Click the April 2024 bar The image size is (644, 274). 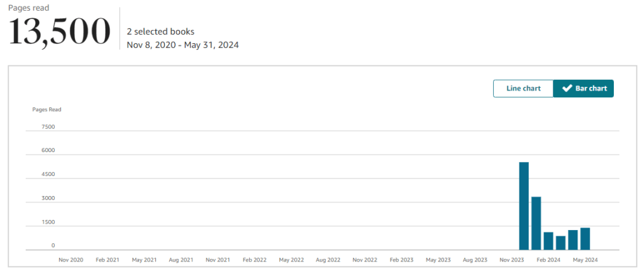pyautogui.click(x=573, y=240)
